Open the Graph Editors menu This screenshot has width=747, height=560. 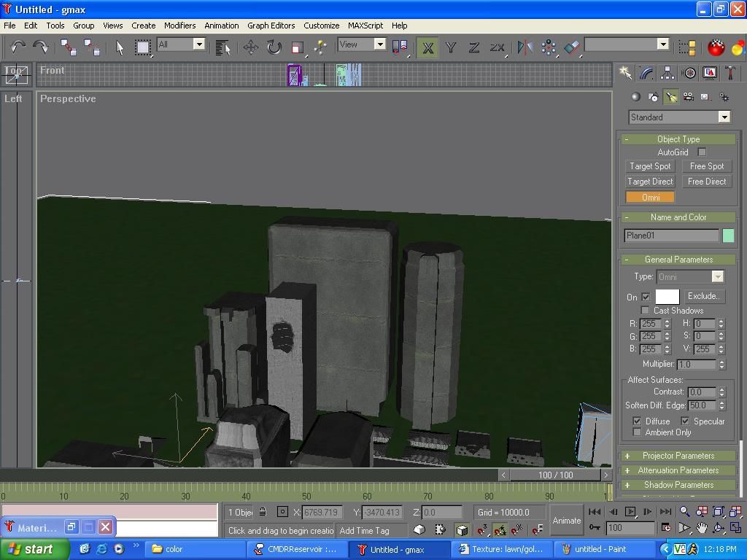pyautogui.click(x=271, y=26)
